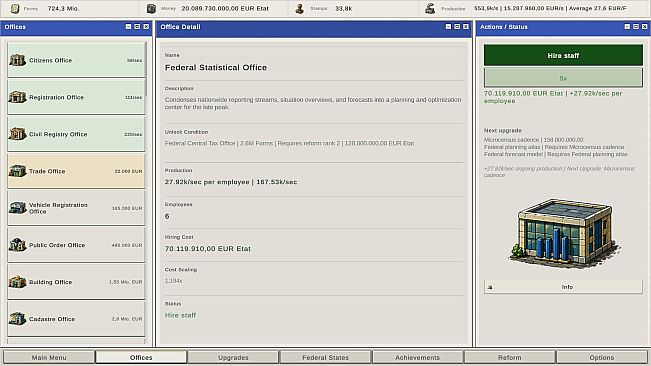Viewport: 651px width, 366px height.
Task: Maximize the Office Detail panel
Action: (457, 27)
